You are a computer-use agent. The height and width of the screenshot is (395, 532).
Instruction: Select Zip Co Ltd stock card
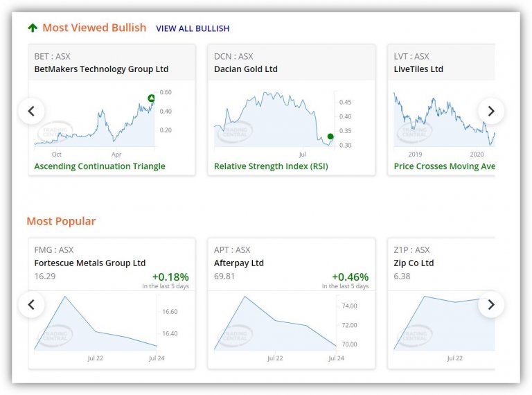point(414,263)
